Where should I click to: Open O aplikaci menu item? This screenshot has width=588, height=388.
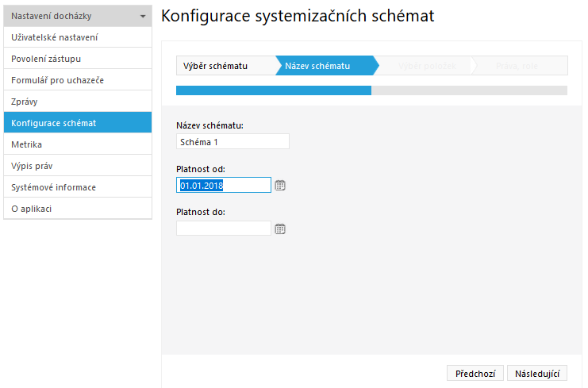pos(78,209)
